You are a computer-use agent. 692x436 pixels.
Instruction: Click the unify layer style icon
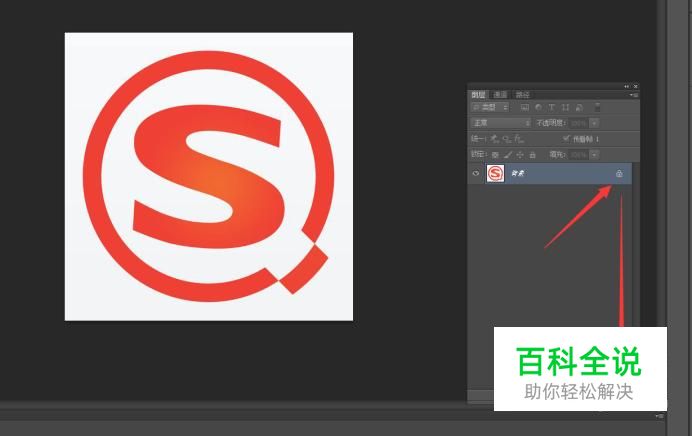(x=519, y=139)
